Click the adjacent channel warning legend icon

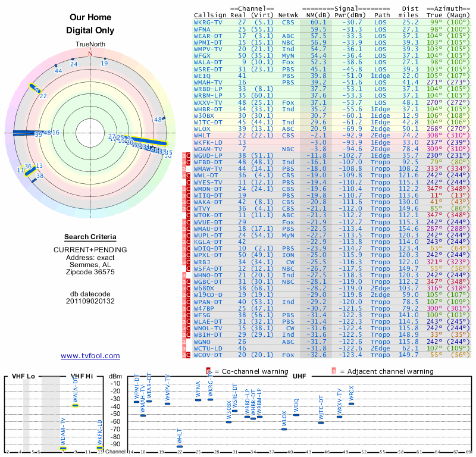coord(334,371)
